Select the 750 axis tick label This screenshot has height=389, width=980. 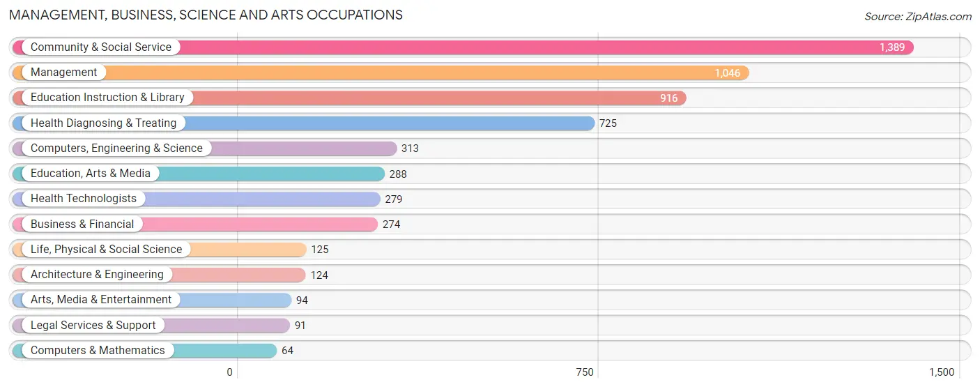click(585, 372)
